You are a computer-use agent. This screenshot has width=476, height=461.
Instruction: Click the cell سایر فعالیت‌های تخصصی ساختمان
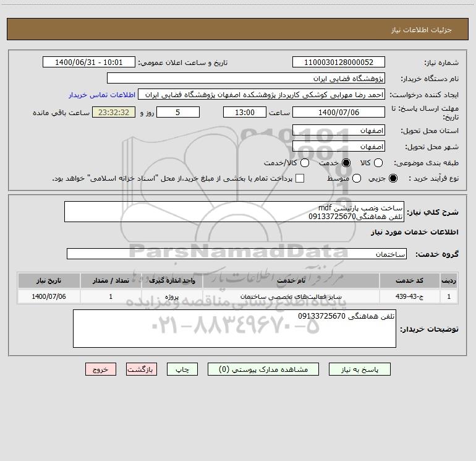(x=291, y=296)
